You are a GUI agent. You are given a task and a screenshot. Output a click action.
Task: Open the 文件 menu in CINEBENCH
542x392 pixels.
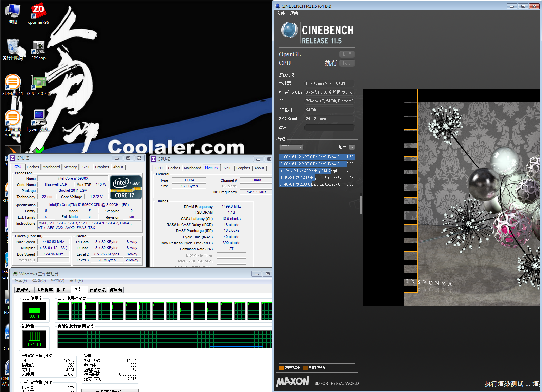coord(281,13)
